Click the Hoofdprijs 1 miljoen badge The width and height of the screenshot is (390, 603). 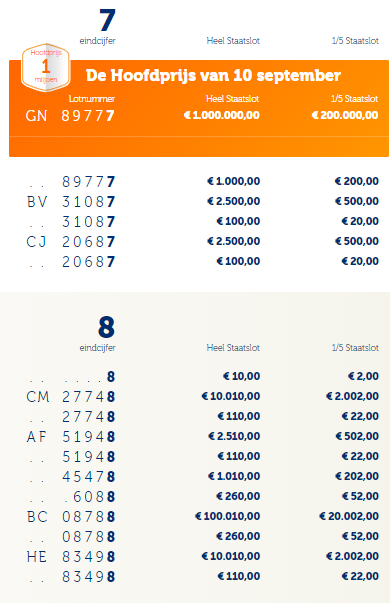click(46, 68)
